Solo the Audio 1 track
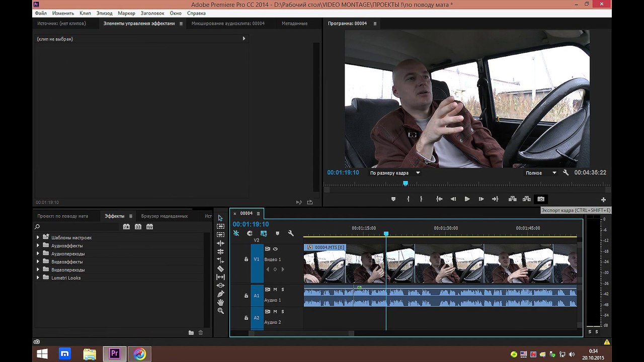 283,290
